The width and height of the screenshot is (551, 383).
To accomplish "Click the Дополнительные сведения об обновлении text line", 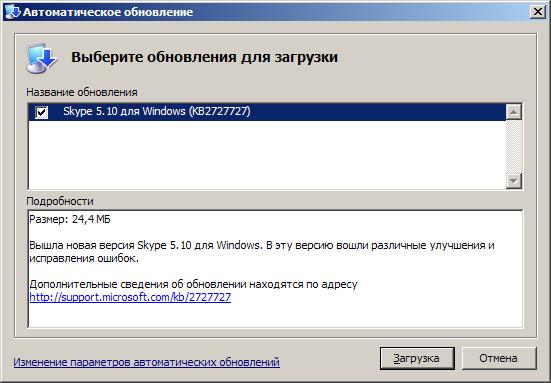I will pyautogui.click(x=193, y=284).
